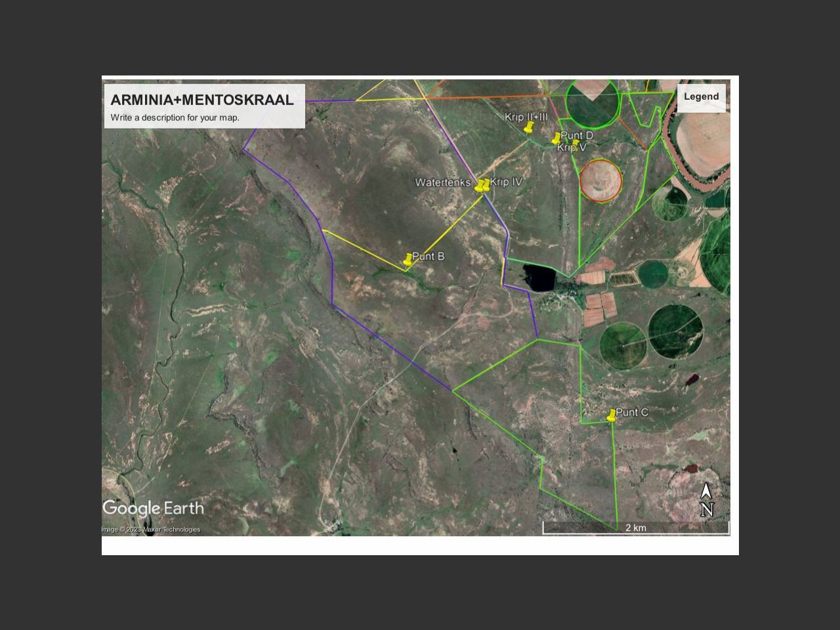
Task: Click the Punt D label
Action: pos(577,135)
